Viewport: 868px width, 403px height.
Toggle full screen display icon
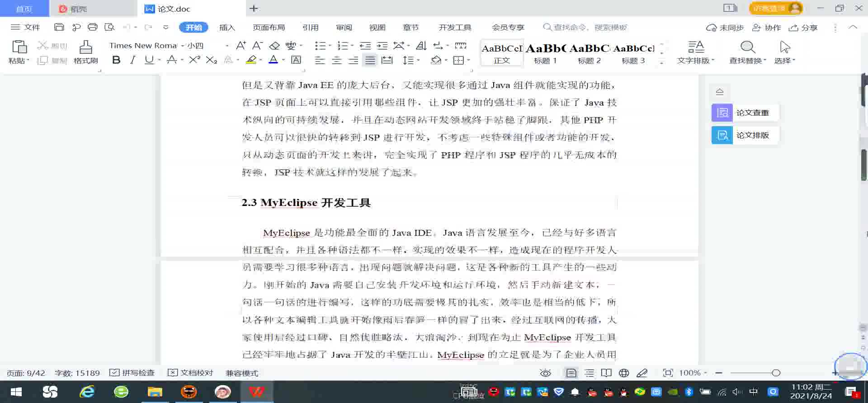click(668, 373)
